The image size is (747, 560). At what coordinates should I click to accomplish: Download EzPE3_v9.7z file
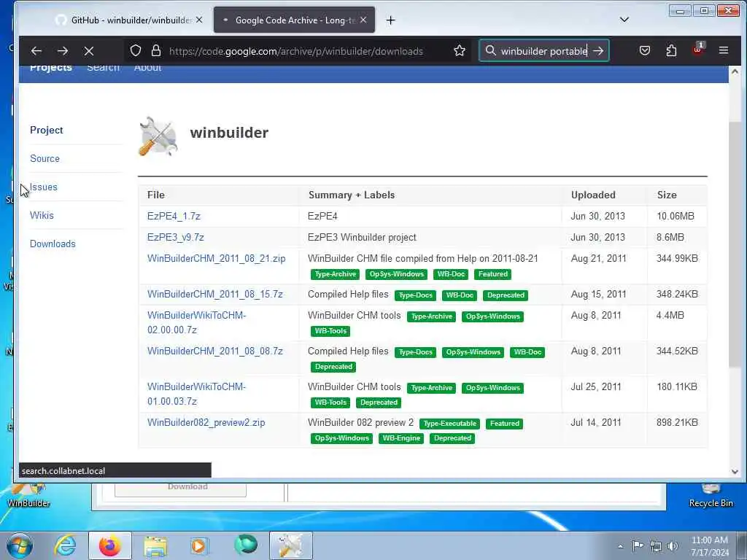click(x=175, y=237)
